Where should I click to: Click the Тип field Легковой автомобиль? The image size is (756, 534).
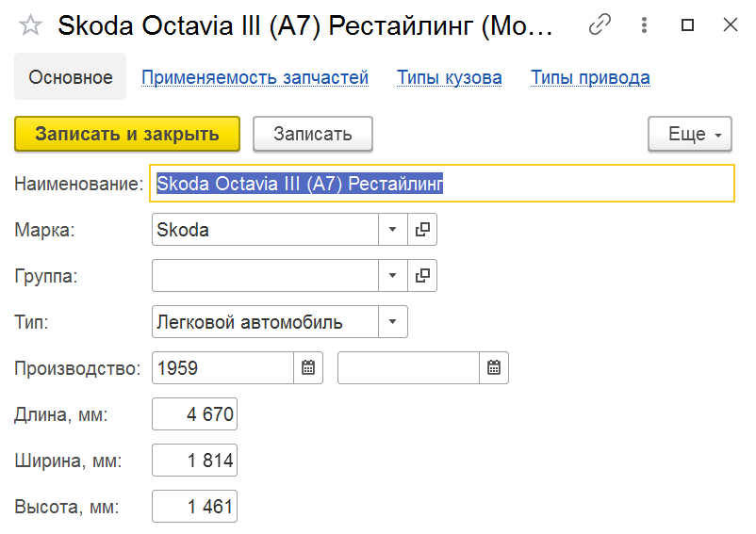265,322
